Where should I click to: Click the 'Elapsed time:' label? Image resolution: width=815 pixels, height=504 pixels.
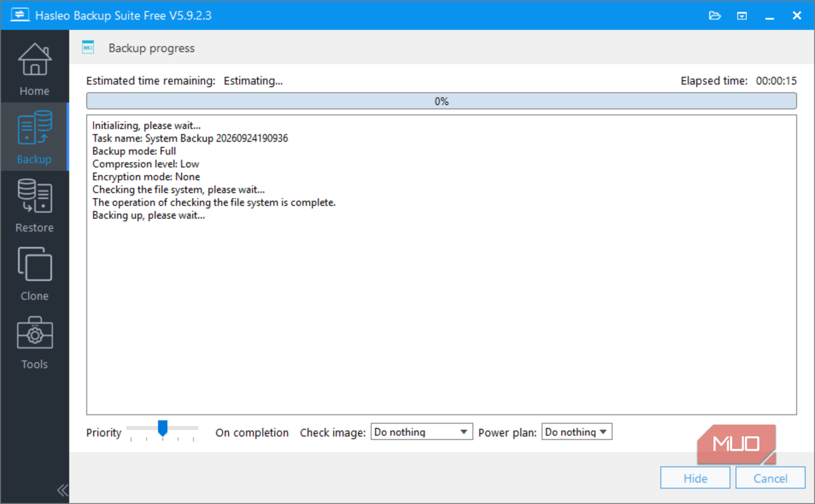coord(714,81)
